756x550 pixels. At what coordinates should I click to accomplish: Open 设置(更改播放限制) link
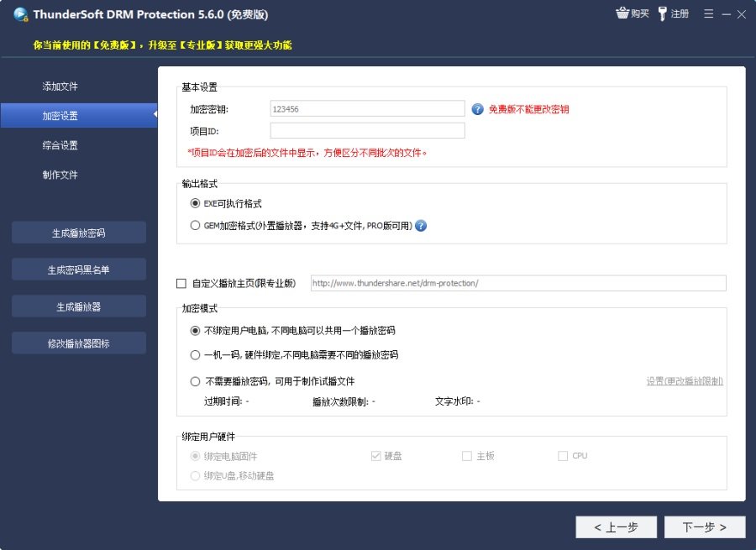pyautogui.click(x=685, y=381)
